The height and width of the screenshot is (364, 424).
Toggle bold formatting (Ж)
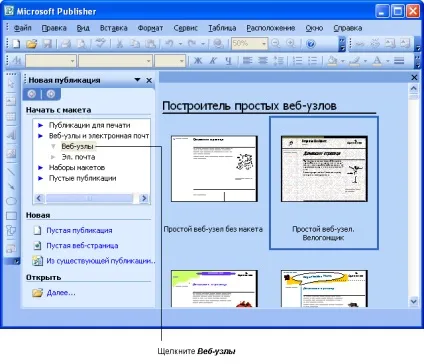pyautogui.click(x=198, y=61)
